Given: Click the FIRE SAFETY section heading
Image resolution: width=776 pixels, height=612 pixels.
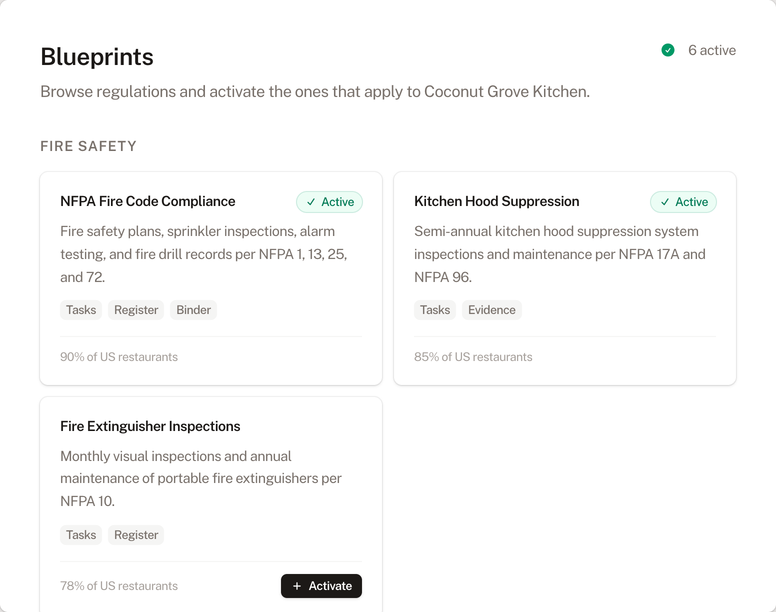Looking at the screenshot, I should tap(88, 146).
